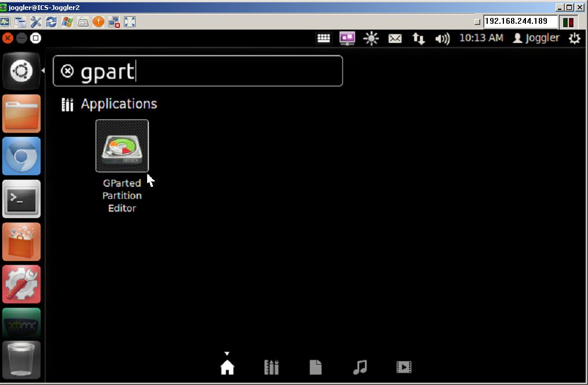Click the 10:13 AM clock

point(481,38)
